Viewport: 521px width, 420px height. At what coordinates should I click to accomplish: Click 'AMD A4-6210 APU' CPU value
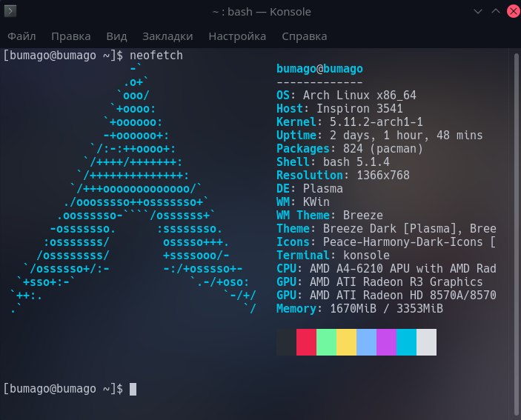[359, 269]
